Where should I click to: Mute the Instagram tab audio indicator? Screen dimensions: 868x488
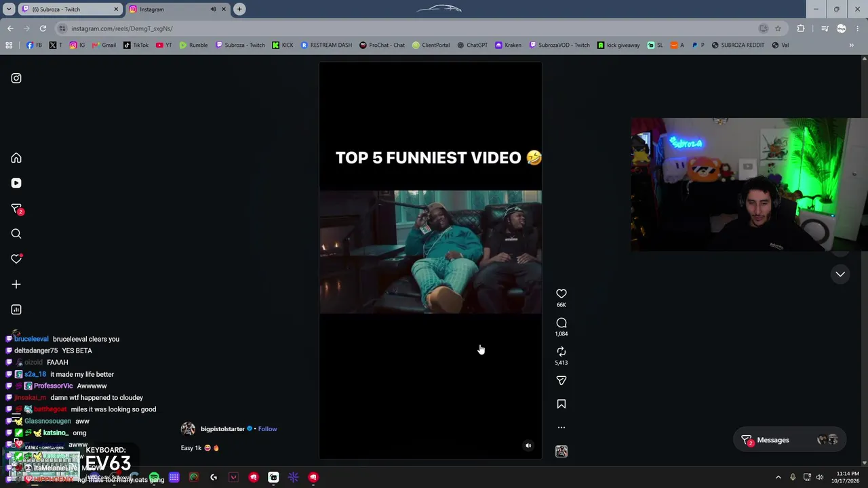click(x=213, y=9)
